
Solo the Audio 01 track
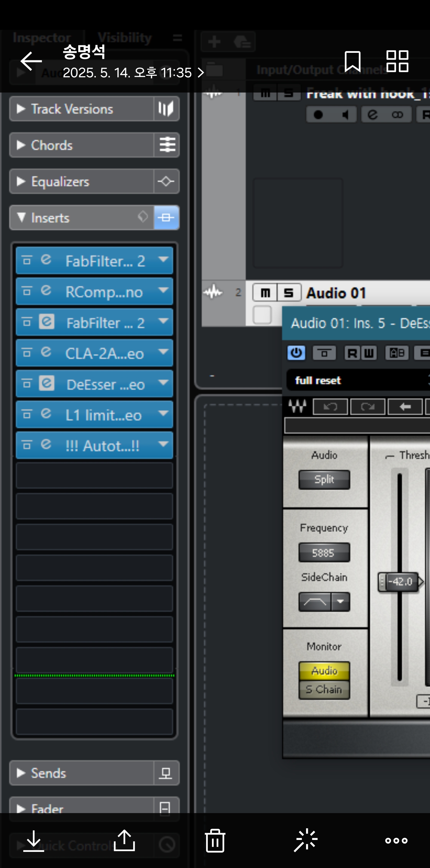(x=288, y=293)
